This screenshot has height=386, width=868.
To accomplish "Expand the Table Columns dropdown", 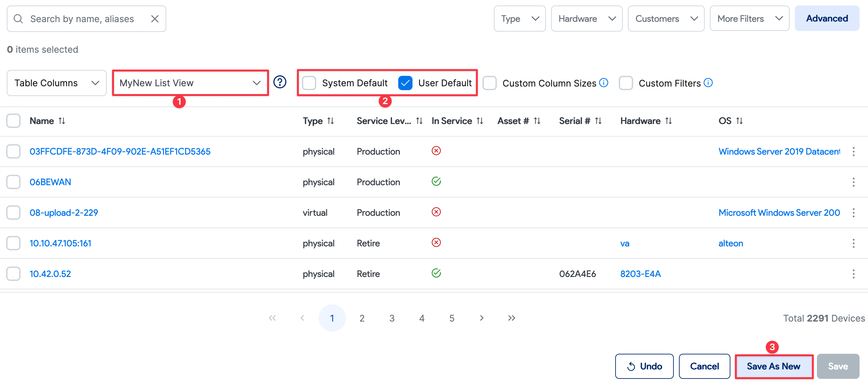I will coord(56,83).
